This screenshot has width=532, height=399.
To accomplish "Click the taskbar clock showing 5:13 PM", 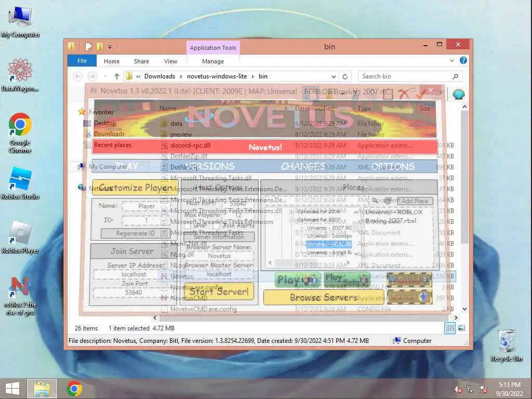I will pyautogui.click(x=509, y=389).
